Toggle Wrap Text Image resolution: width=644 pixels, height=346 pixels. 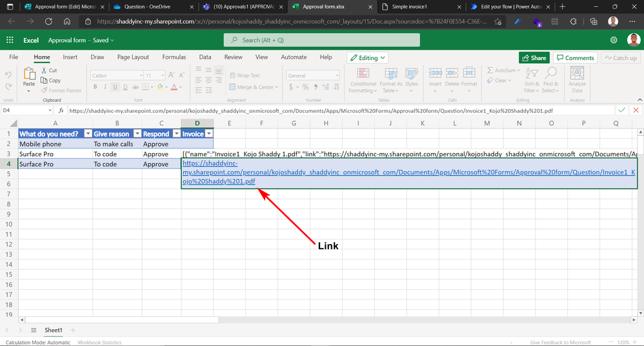245,75
